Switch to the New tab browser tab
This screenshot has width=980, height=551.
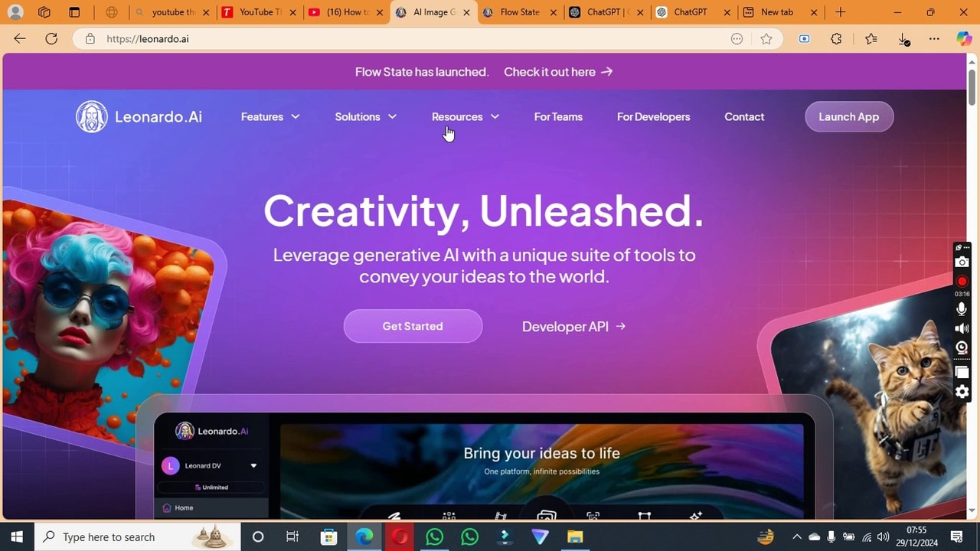pyautogui.click(x=780, y=12)
